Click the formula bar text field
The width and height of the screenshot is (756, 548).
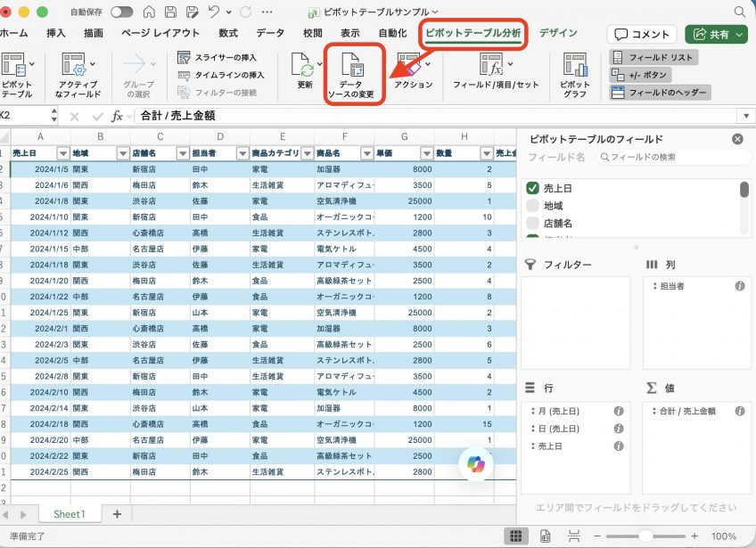click(x=435, y=116)
